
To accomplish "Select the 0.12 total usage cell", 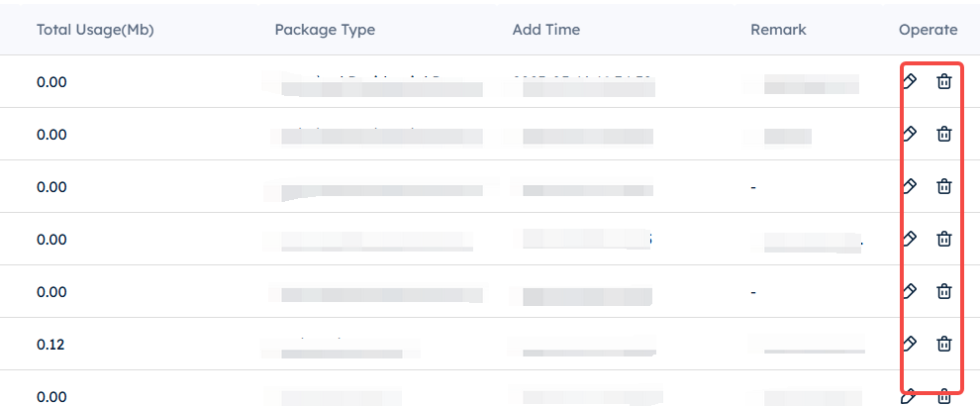I will coord(50,344).
